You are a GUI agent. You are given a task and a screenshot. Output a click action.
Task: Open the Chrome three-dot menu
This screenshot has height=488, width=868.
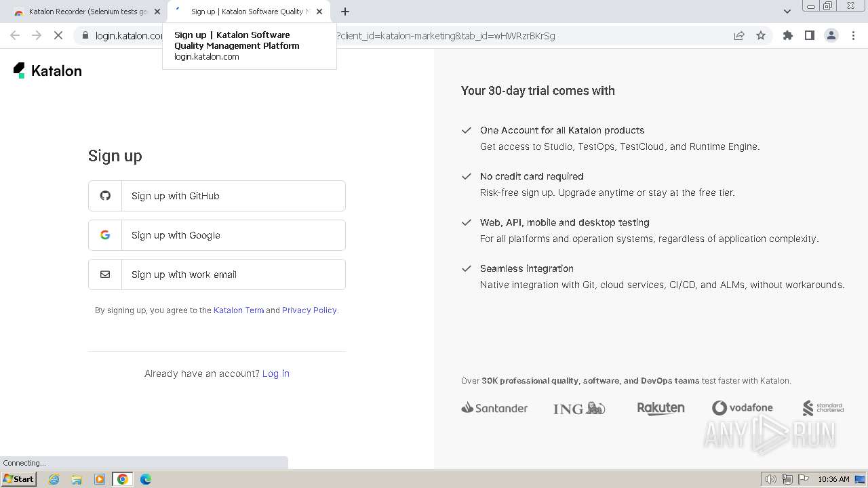pyautogui.click(x=853, y=35)
